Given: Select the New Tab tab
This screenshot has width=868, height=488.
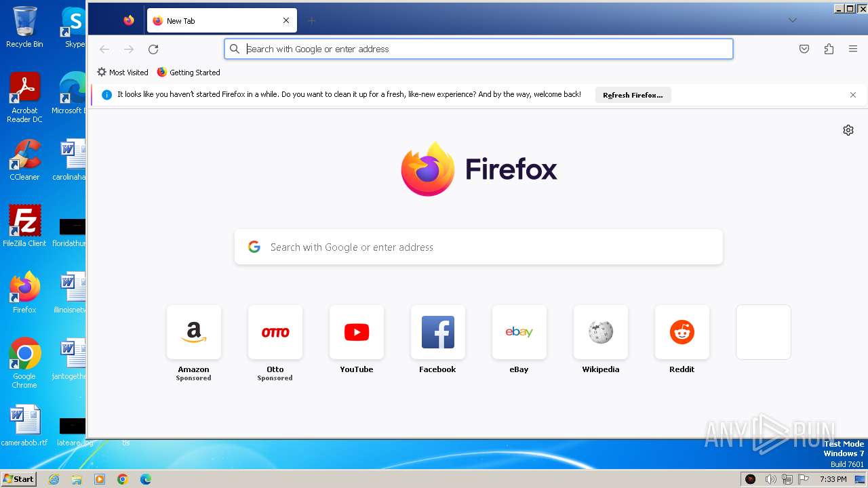Looking at the screenshot, I should pos(222,20).
